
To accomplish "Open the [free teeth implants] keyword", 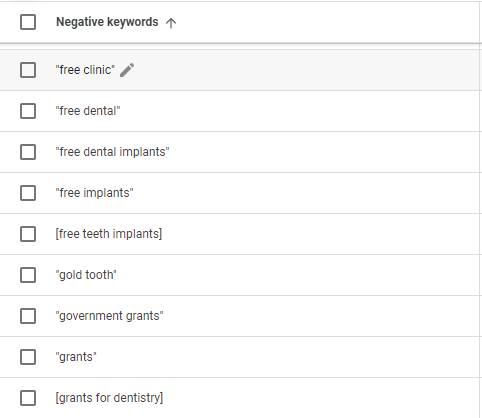I will (x=109, y=234).
